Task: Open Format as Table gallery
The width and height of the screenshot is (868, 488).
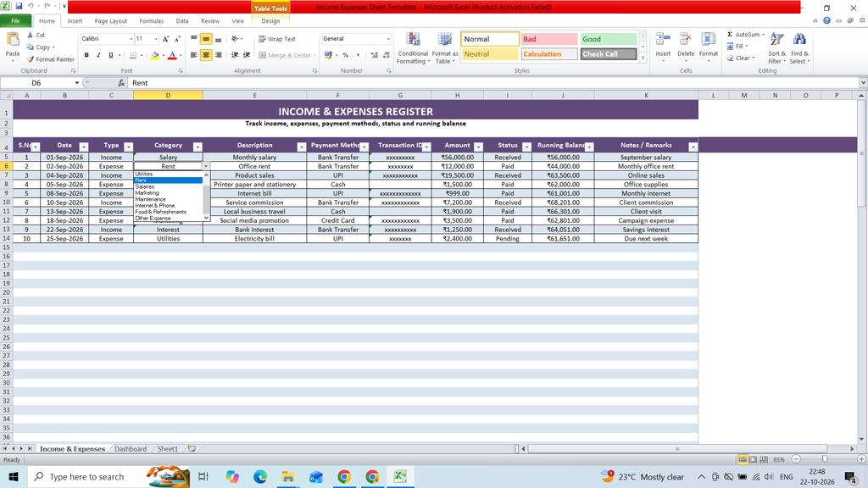Action: [445, 48]
